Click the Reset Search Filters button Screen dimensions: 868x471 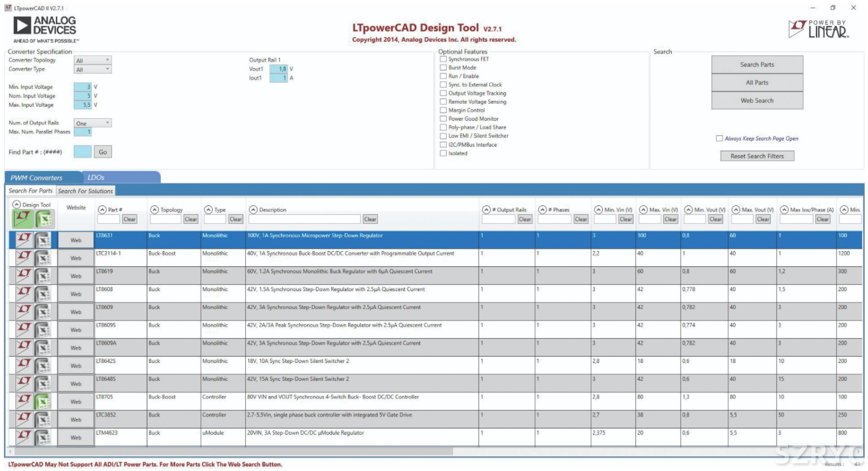757,156
